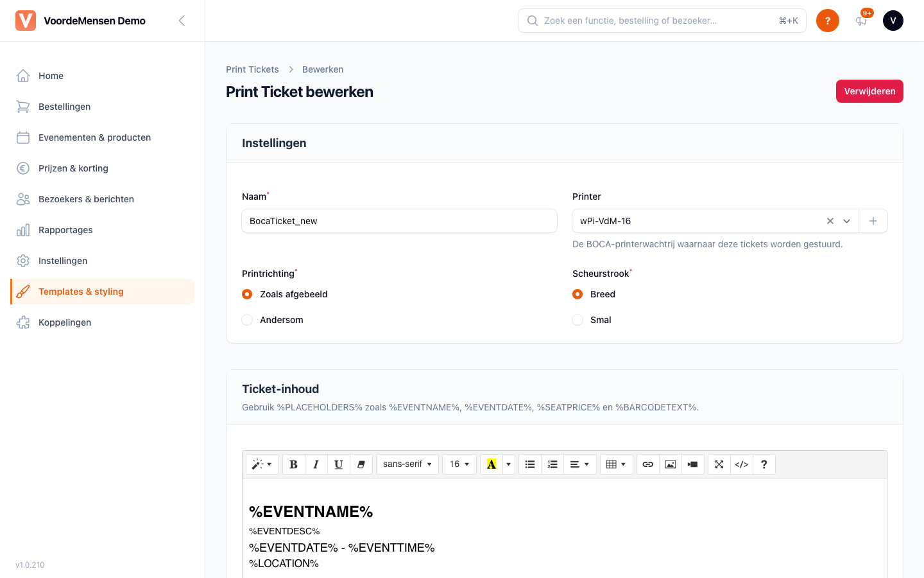Expand the Printer dropdown chevron
Screen dimensions: 924x578
point(847,221)
